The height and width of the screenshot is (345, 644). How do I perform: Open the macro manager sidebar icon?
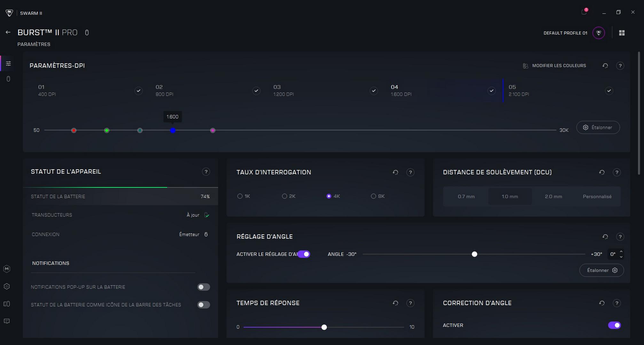click(7, 269)
